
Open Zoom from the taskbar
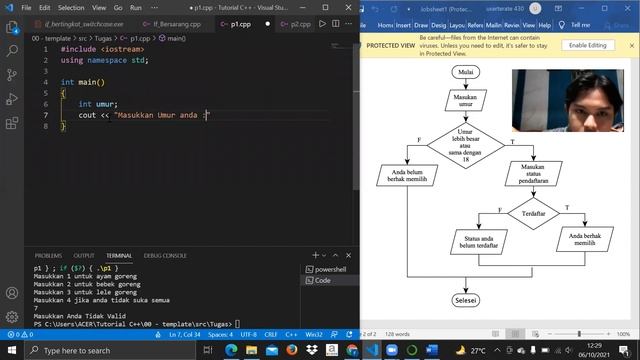click(x=392, y=350)
